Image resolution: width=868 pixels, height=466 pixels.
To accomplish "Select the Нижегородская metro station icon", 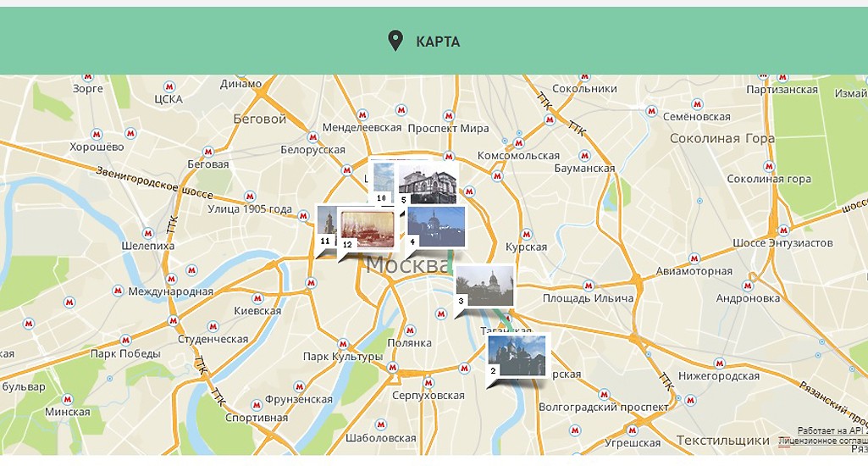I will [719, 363].
